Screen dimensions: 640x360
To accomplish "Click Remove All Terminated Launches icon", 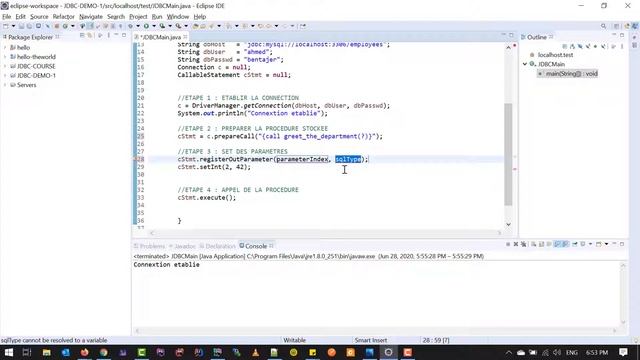I will point(524,244).
